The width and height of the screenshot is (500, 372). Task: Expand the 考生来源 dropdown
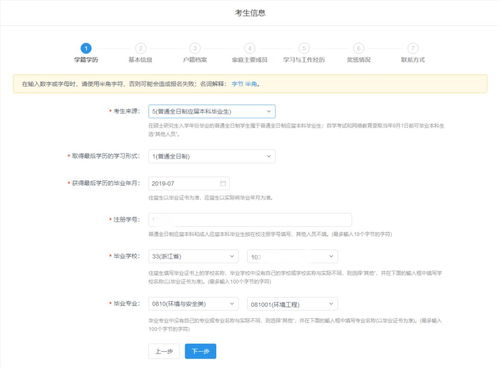coord(212,111)
